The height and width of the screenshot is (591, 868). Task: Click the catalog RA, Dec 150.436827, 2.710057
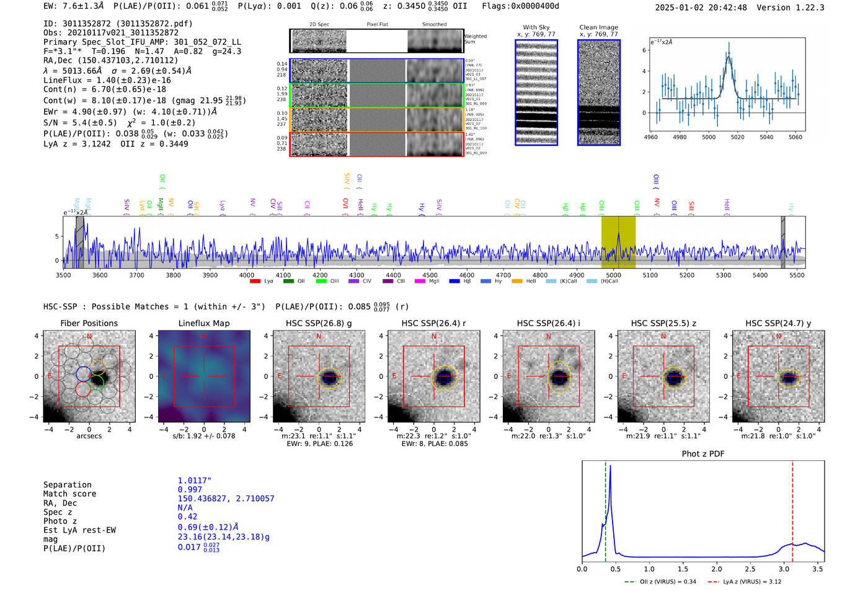click(226, 499)
